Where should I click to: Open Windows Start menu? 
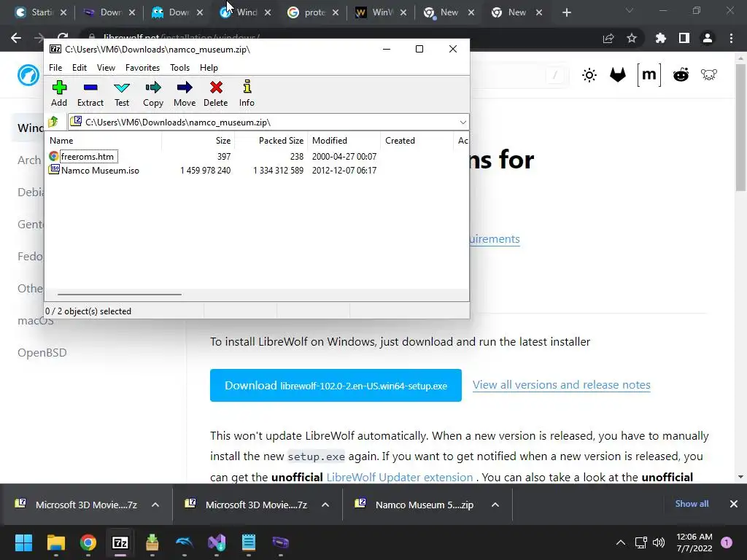(23, 542)
